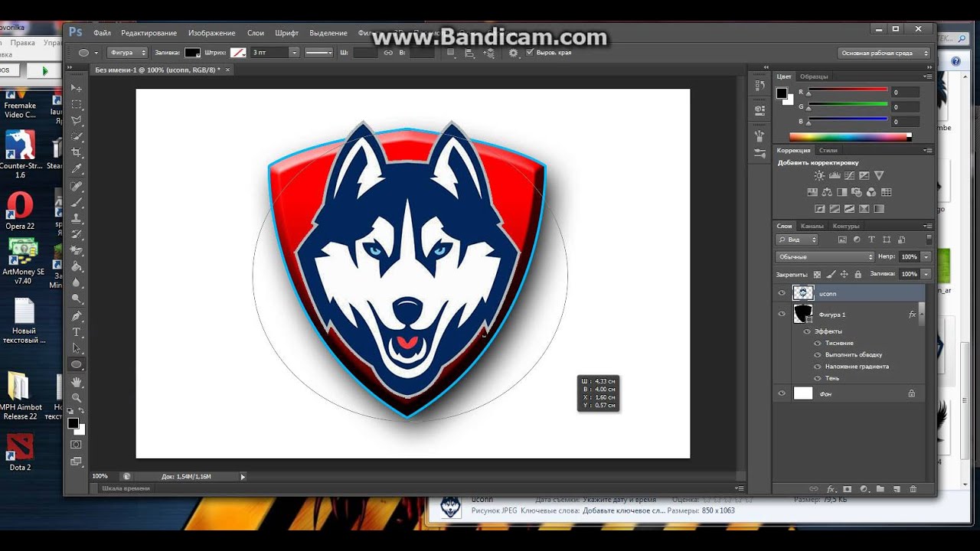The height and width of the screenshot is (551, 980).
Task: Select the Healing Brush tool
Action: (77, 186)
